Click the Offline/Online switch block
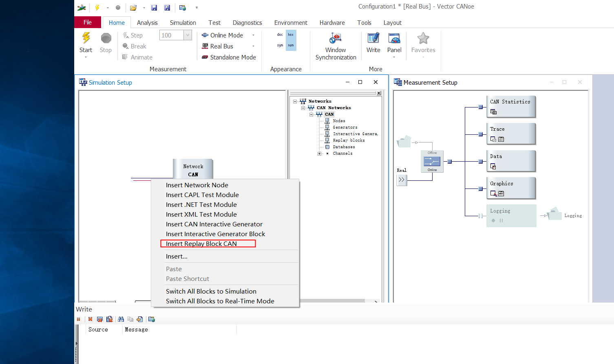This screenshot has width=614, height=364. click(432, 161)
